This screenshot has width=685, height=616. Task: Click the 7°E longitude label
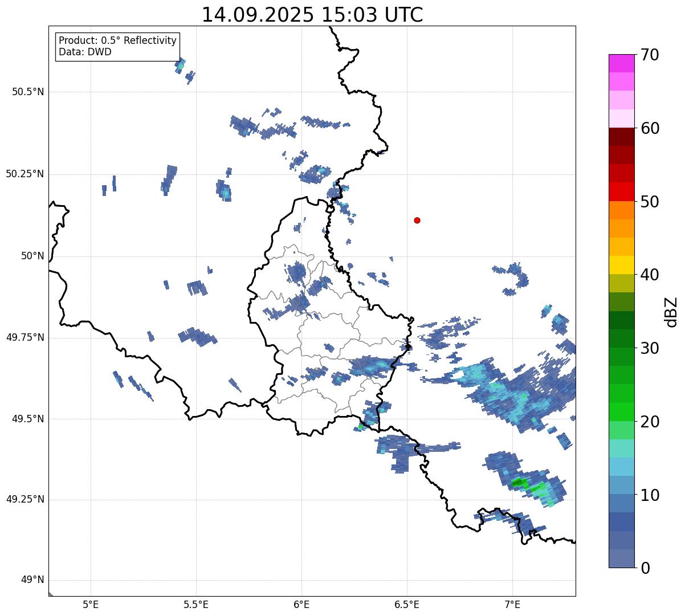coord(512,604)
